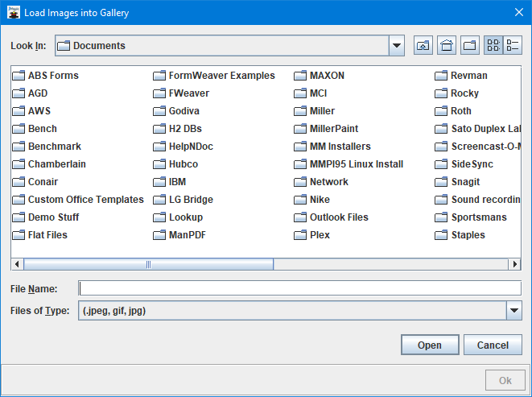Select the Snagit folder
The image size is (532, 397).
click(x=465, y=182)
